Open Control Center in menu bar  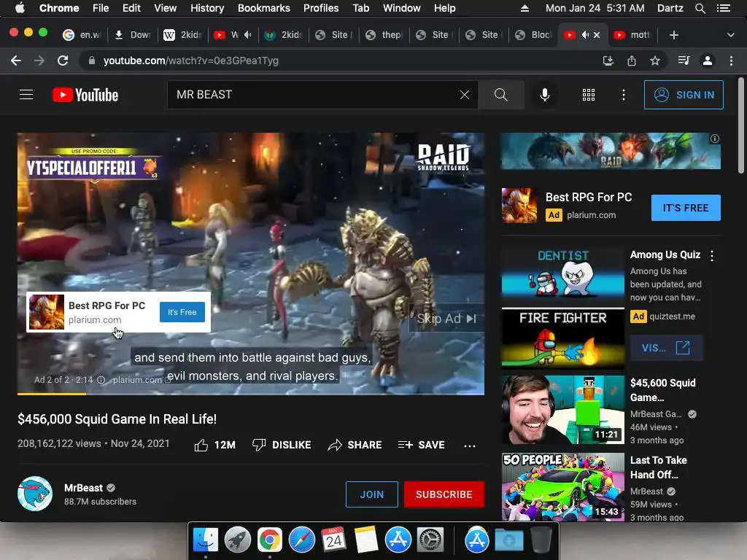coord(723,8)
